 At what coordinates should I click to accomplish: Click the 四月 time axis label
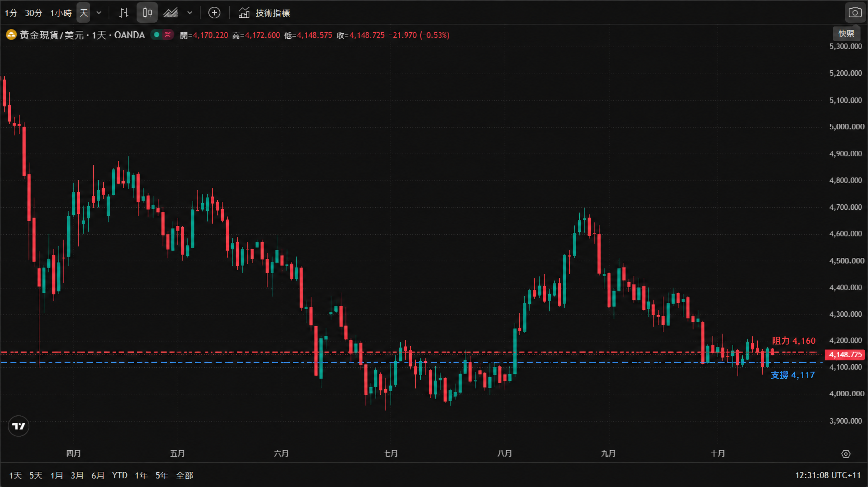click(74, 453)
